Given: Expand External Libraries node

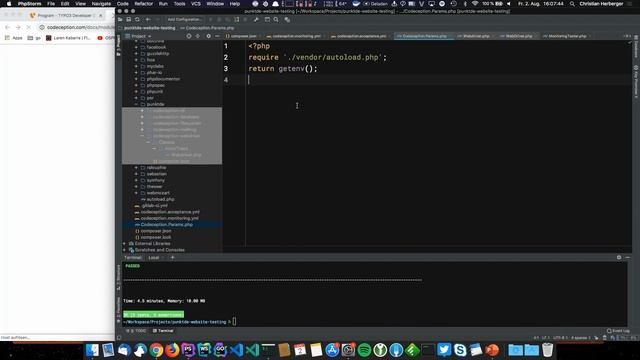Looking at the screenshot, I should pyautogui.click(x=124, y=243).
